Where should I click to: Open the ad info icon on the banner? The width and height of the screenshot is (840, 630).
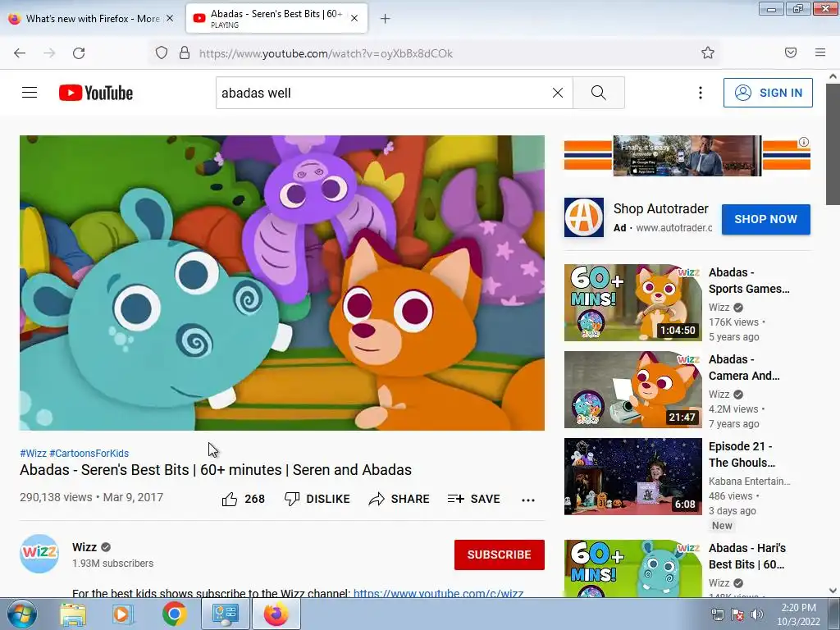tap(804, 142)
